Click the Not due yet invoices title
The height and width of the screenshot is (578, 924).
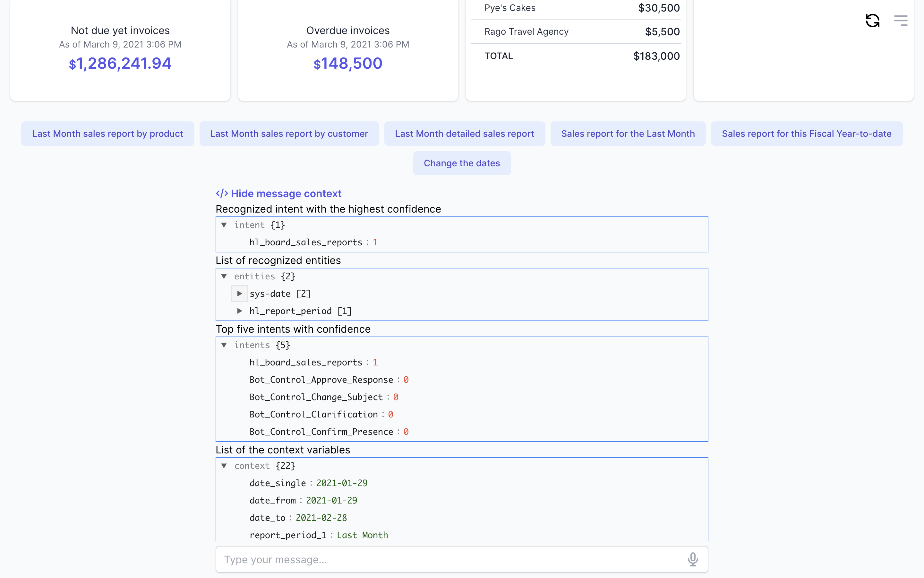click(120, 31)
